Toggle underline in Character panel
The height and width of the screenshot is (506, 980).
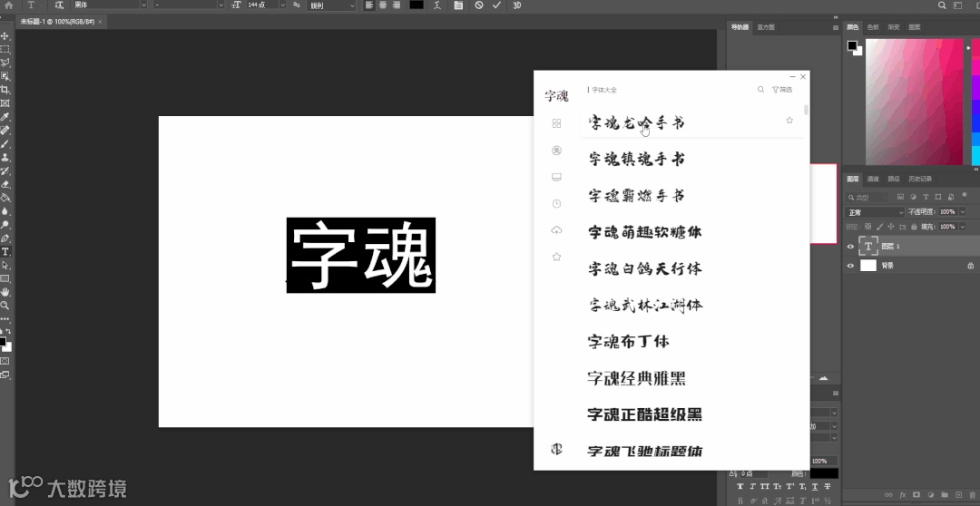tap(815, 487)
